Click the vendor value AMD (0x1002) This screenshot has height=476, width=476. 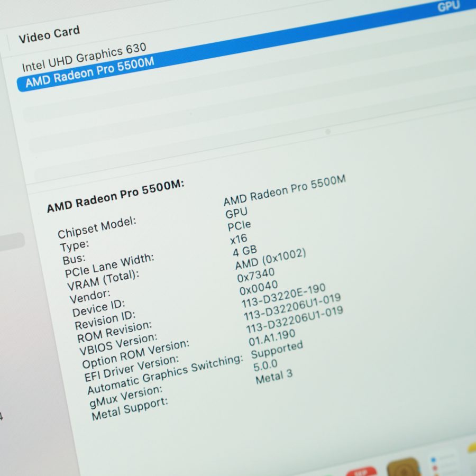click(270, 259)
